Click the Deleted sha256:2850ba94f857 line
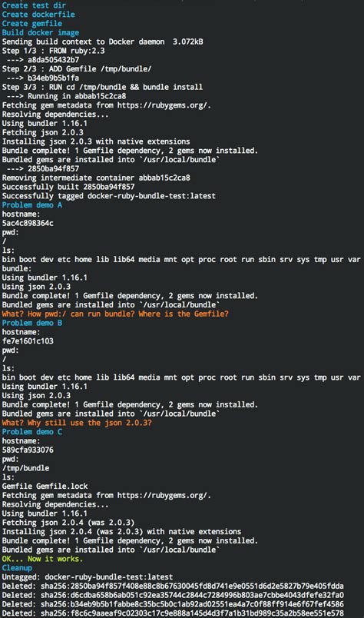The image size is (364, 618). click(173, 586)
